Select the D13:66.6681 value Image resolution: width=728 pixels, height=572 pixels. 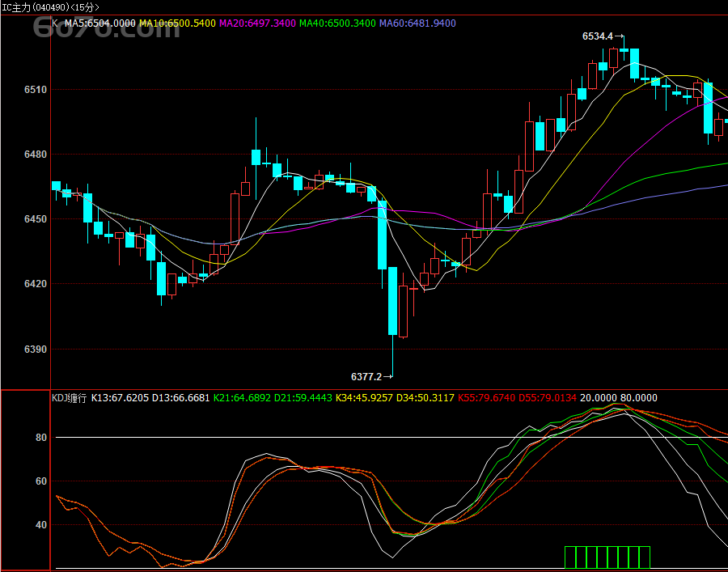pos(181,398)
